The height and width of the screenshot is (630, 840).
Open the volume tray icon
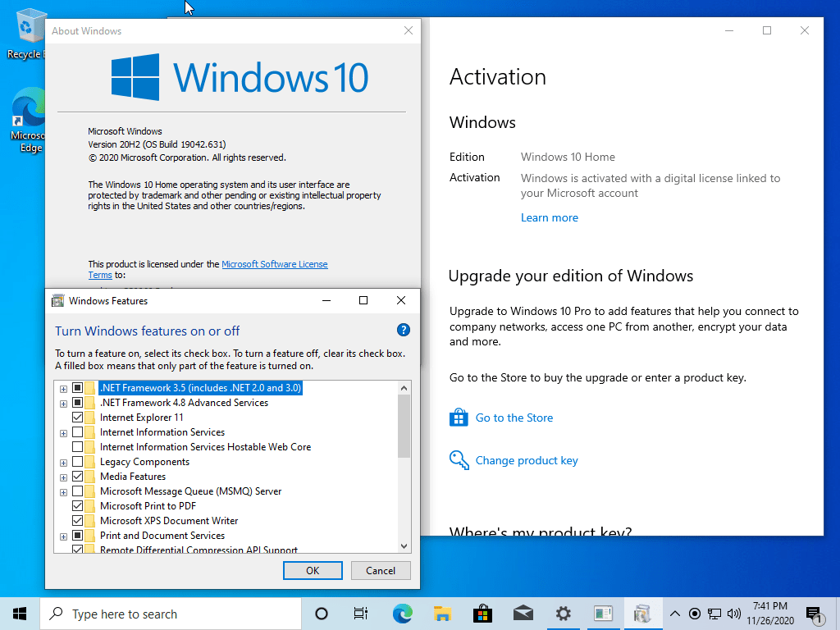tap(734, 614)
